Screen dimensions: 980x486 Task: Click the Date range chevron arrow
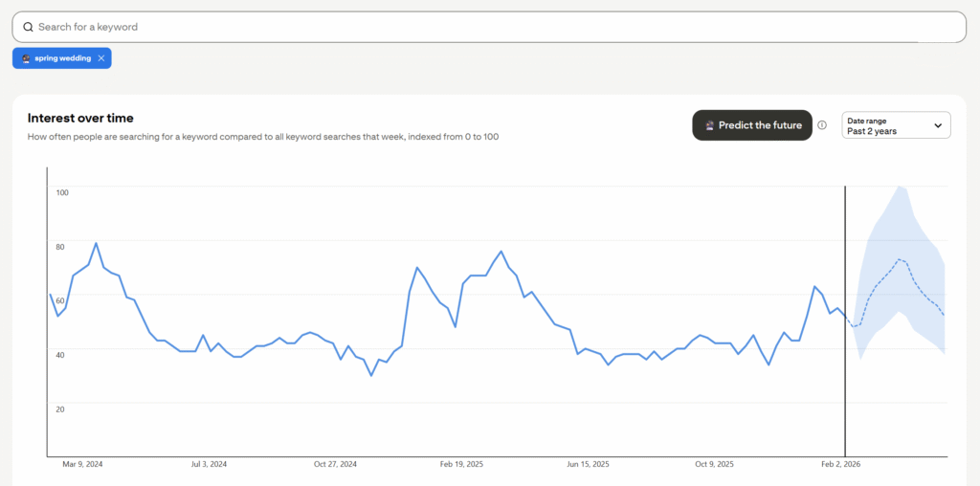[938, 125]
